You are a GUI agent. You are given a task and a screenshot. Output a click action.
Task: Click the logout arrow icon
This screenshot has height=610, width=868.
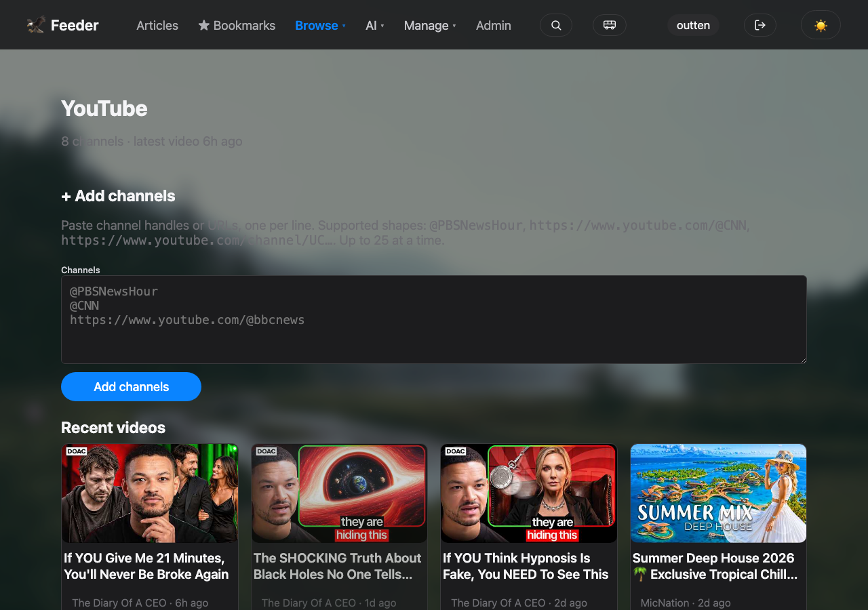click(760, 25)
